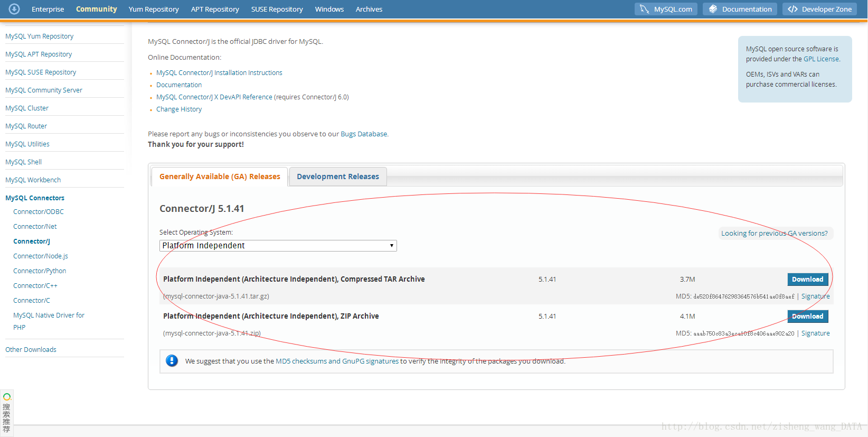This screenshot has height=437, width=868.
Task: Open Connector/ODBC in sidebar
Action: [x=39, y=212]
